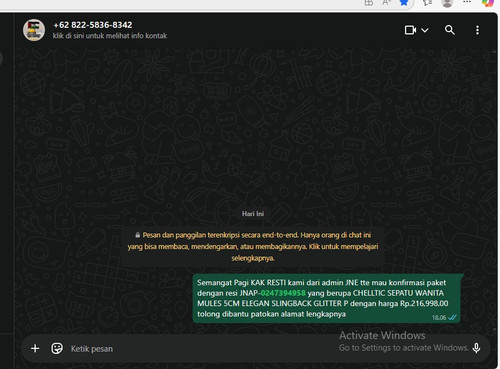Click the 18.06 message timestamp
This screenshot has width=500, height=369.
tap(439, 318)
